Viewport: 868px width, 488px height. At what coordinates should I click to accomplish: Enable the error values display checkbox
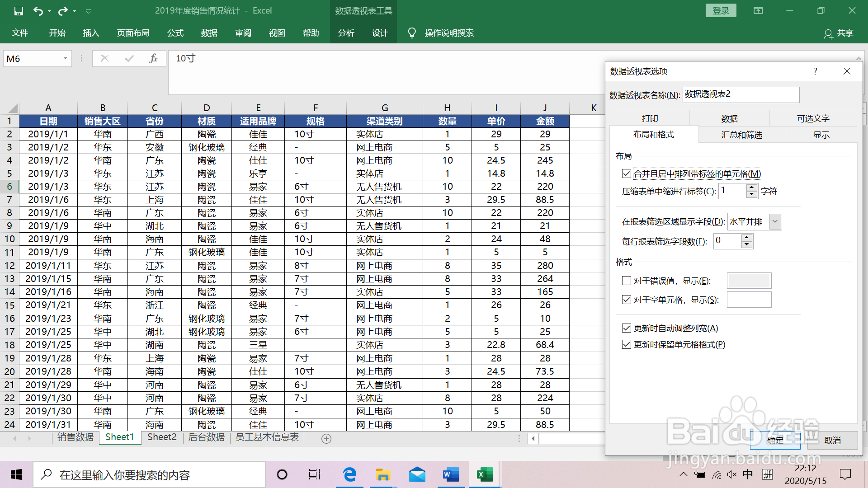(x=627, y=281)
